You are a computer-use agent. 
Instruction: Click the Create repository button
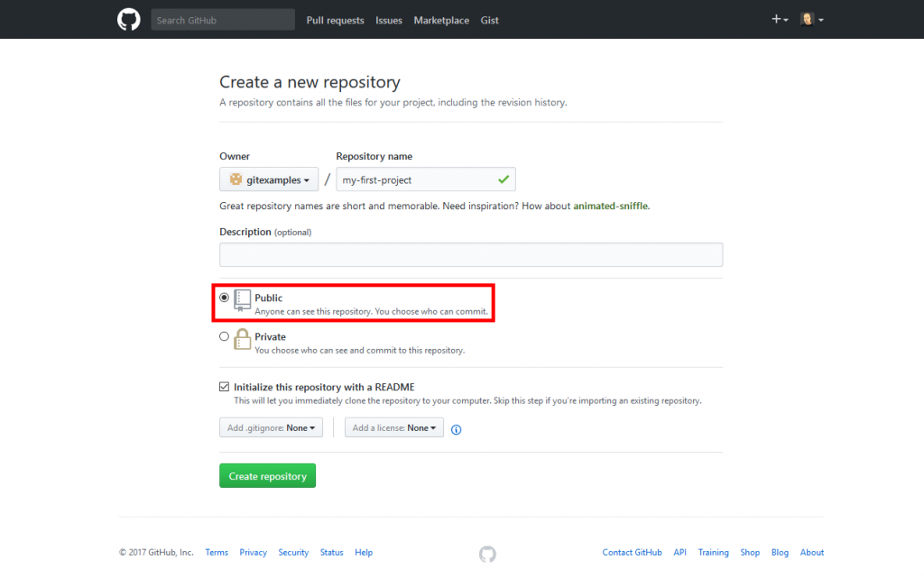pos(267,475)
